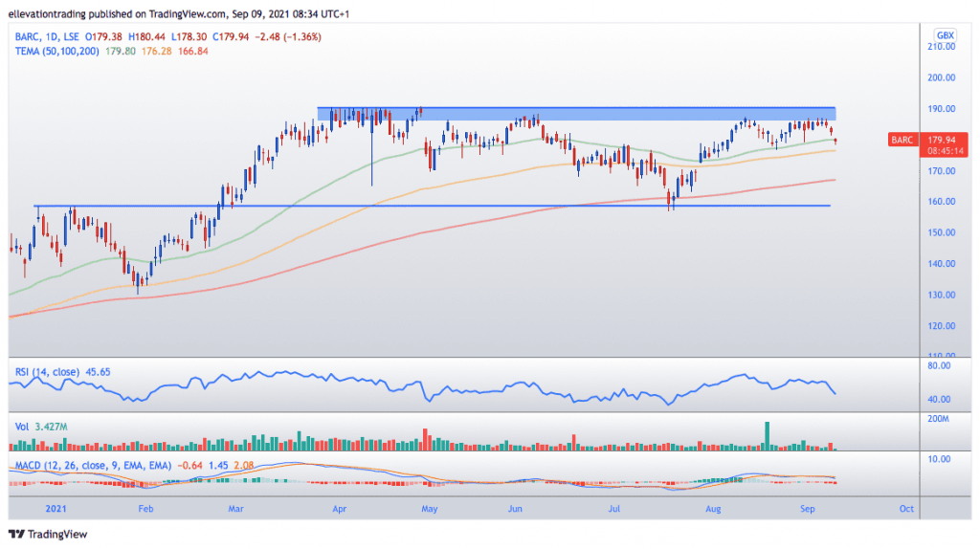Click the 200.00 price axis label
Screen dimensions: 980x549
point(942,77)
